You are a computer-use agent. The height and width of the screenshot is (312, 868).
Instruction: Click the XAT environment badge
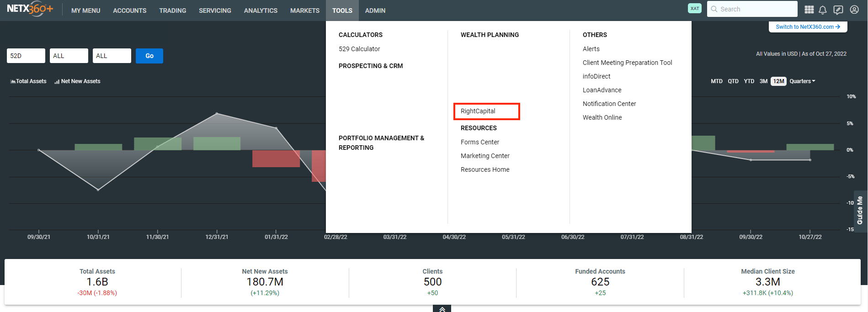[694, 9]
